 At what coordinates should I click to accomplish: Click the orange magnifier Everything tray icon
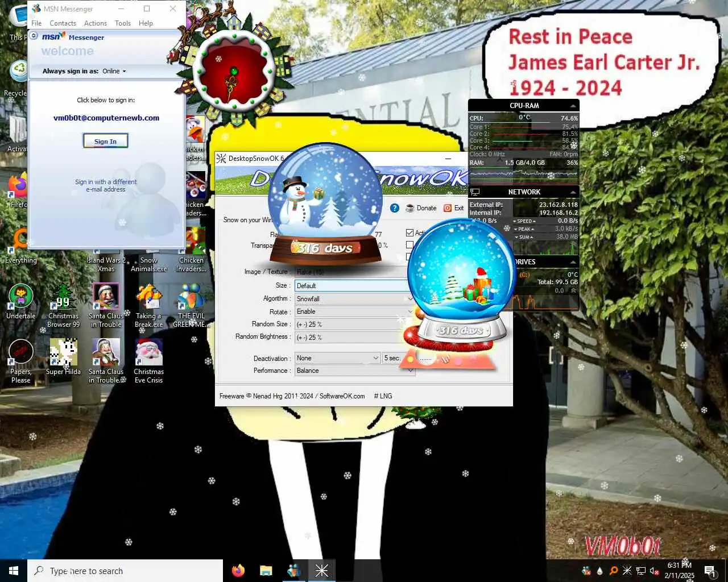click(613, 571)
